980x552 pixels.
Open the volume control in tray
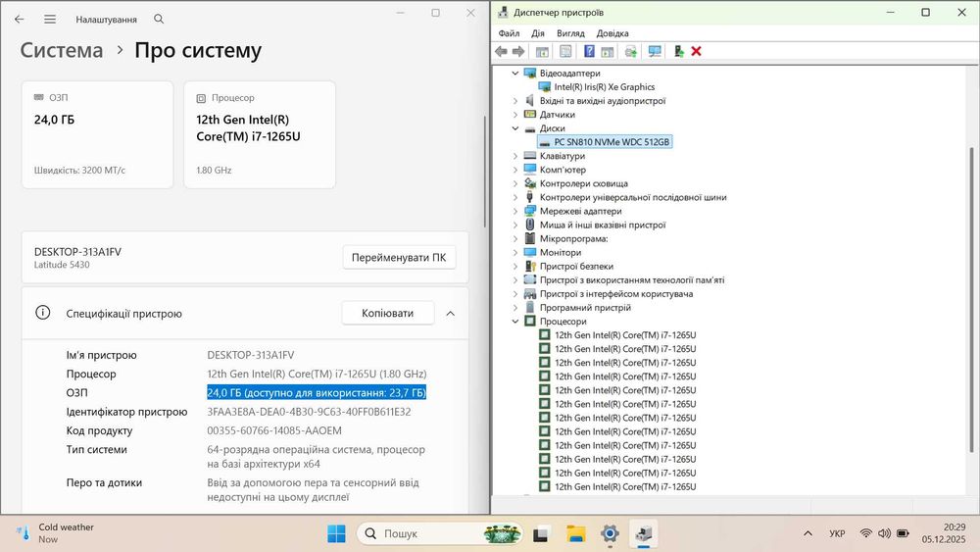pyautogui.click(x=884, y=533)
